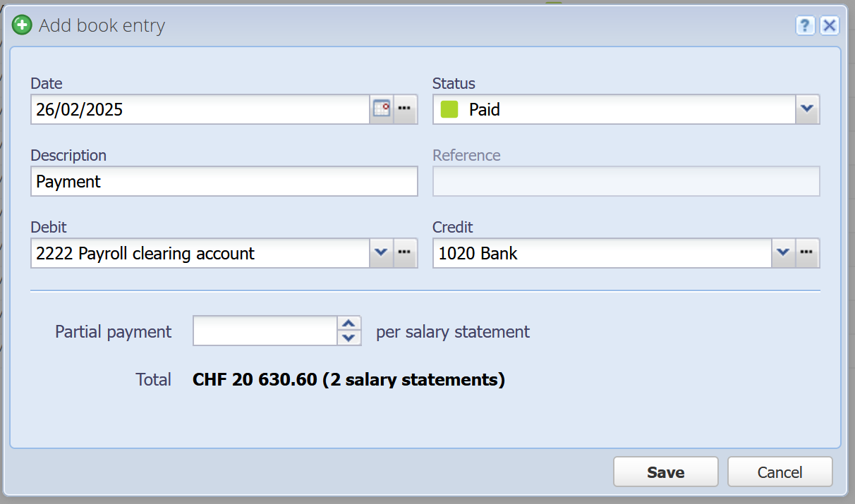Click the green plus icon in title
This screenshot has height=504, width=855.
coord(22,26)
